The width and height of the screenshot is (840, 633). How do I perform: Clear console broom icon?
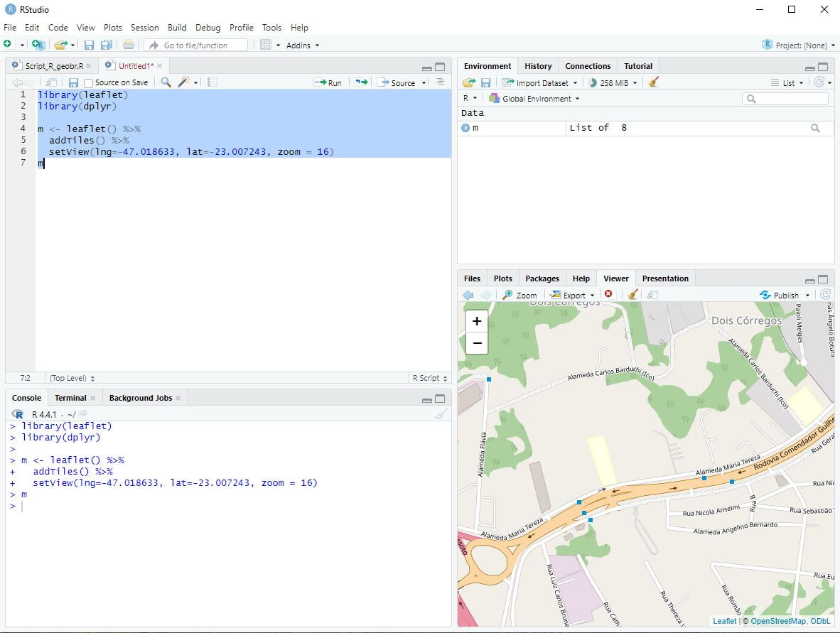pyautogui.click(x=441, y=414)
